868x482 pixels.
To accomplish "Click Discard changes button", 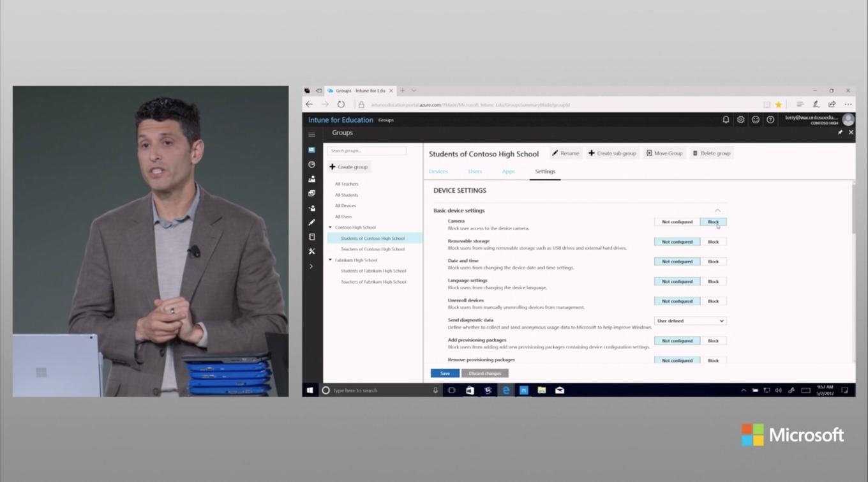I will point(485,373).
